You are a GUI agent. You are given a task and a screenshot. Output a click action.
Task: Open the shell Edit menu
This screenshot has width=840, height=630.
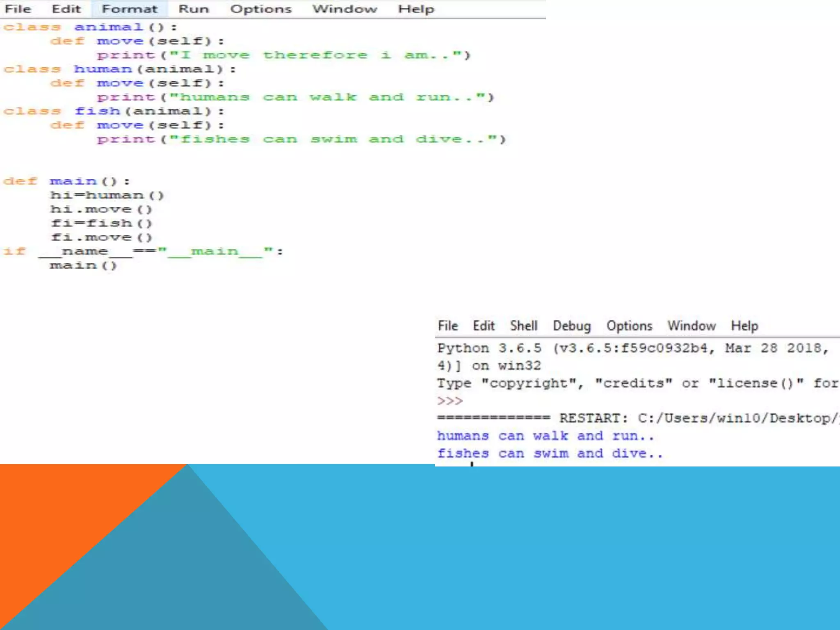point(484,326)
